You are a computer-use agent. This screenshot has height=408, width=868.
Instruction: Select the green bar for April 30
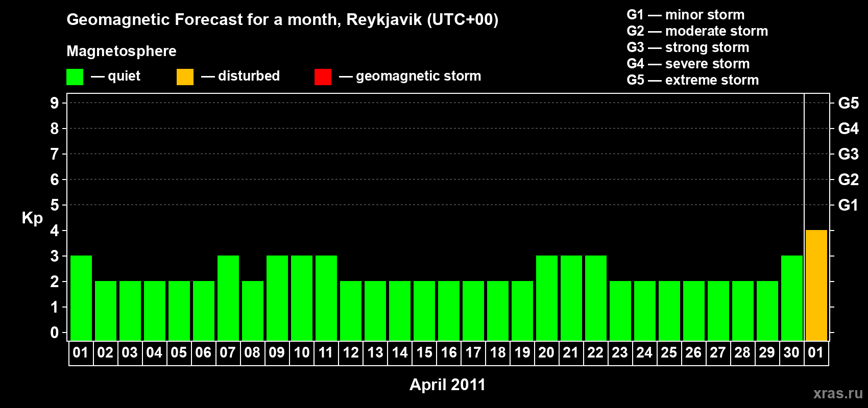click(792, 298)
